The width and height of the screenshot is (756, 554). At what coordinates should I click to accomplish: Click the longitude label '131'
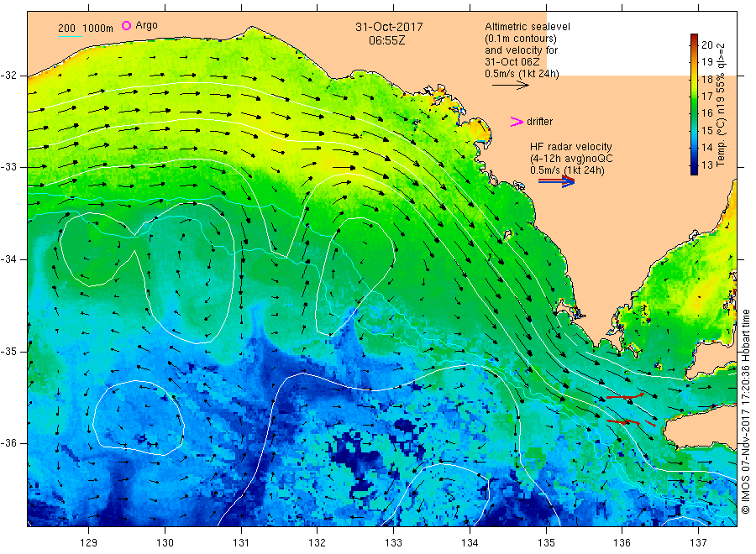pos(241,543)
